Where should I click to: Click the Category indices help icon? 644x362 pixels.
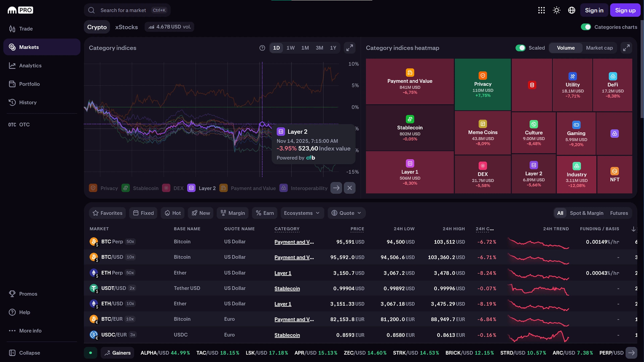pos(262,48)
